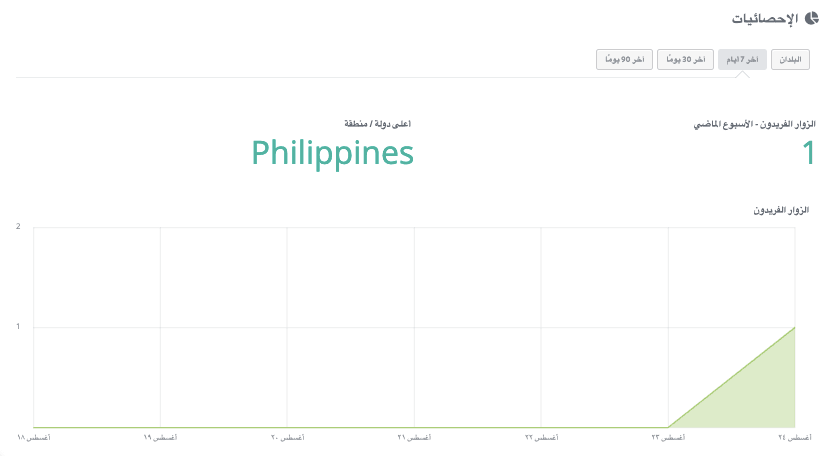Click the أغسطس ٢٣ axis label
Viewport: 830px width, 456px height.
668,437
